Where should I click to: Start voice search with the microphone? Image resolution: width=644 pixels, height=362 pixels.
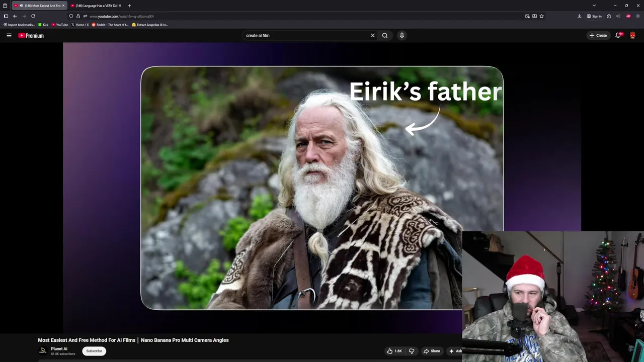click(x=401, y=35)
